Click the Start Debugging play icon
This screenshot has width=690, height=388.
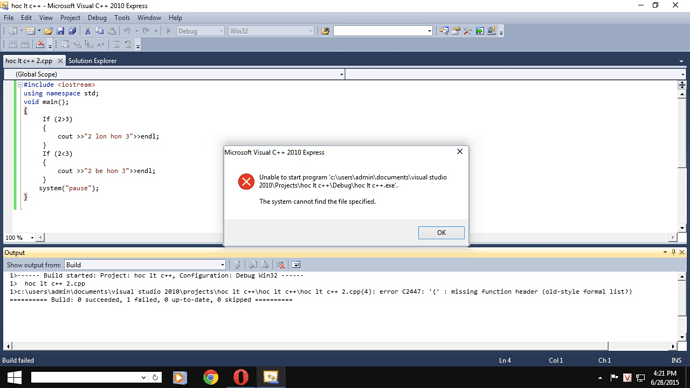coord(168,31)
